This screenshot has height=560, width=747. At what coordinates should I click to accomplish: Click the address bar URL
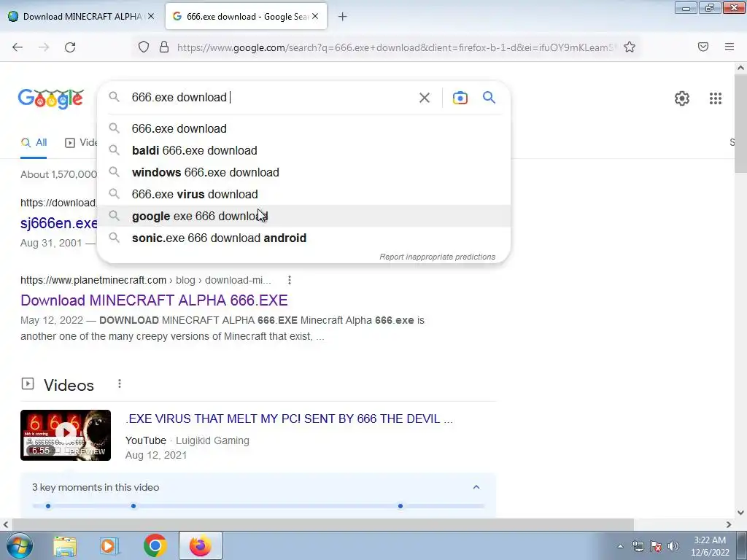(395, 47)
